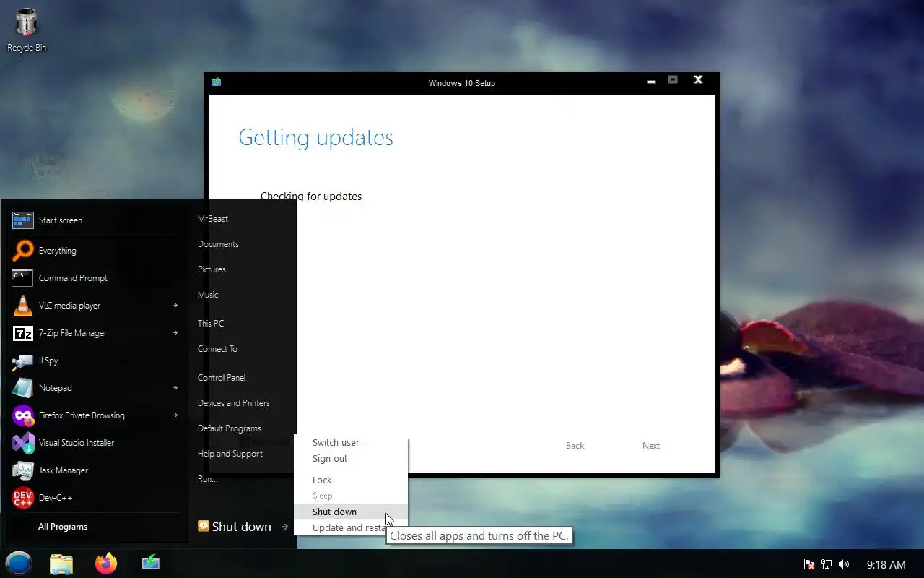Expand the arrow next to Shut down
Screen dimensions: 924x578
pos(285,527)
